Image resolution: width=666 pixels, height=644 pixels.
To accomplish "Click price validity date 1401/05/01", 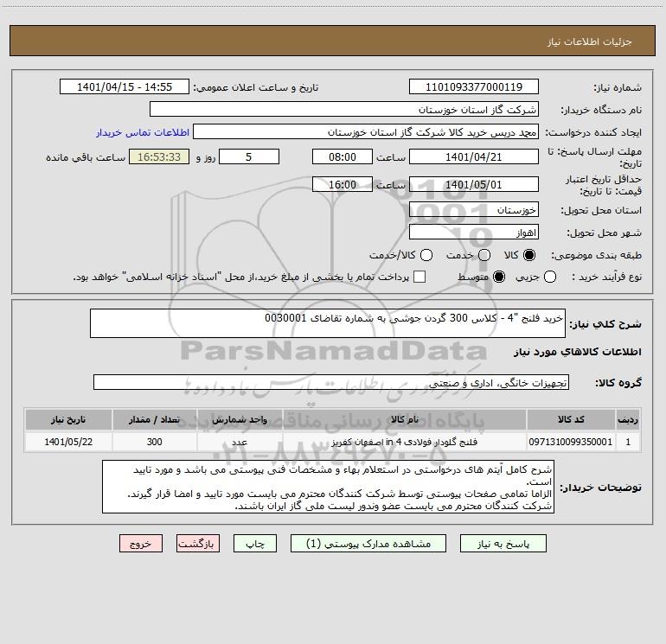I will point(474,185).
